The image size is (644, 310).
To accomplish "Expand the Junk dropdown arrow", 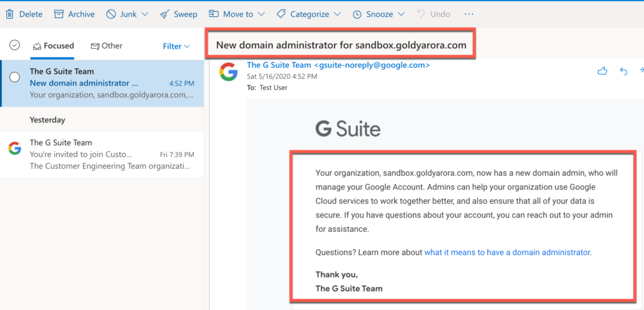I will click(144, 14).
